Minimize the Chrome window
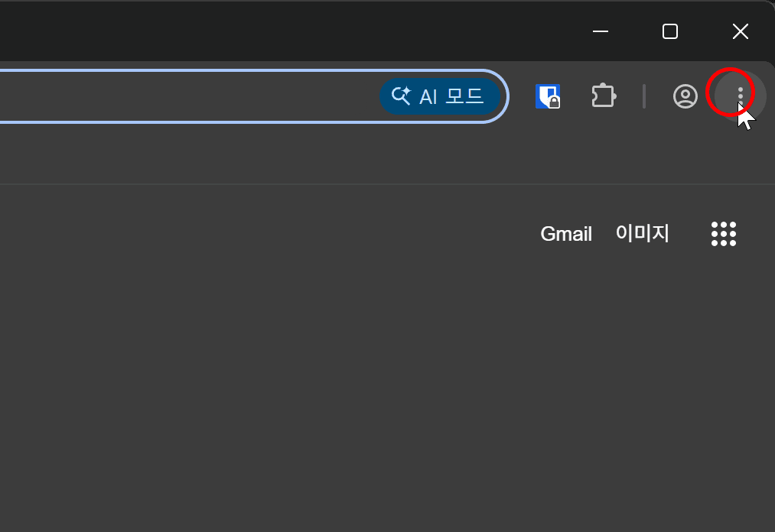 (600, 31)
